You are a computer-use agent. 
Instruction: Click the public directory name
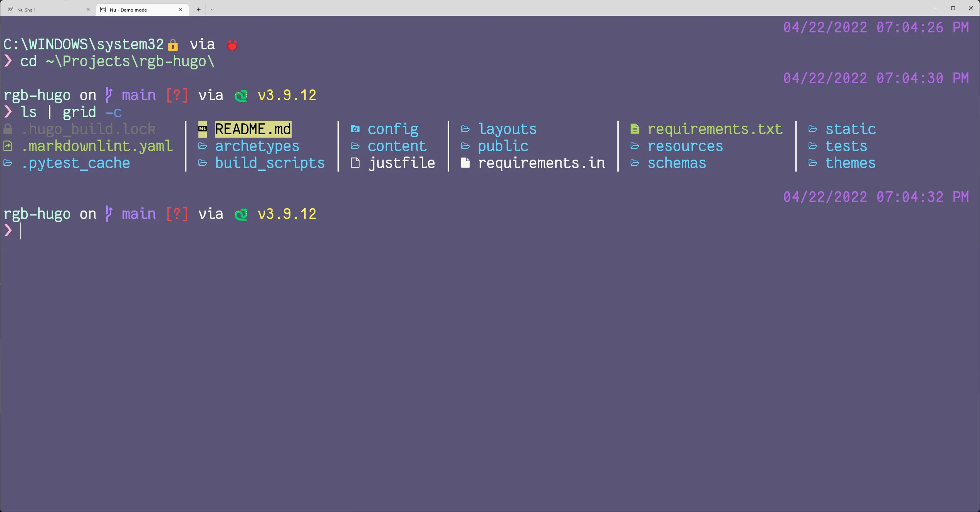click(x=503, y=146)
